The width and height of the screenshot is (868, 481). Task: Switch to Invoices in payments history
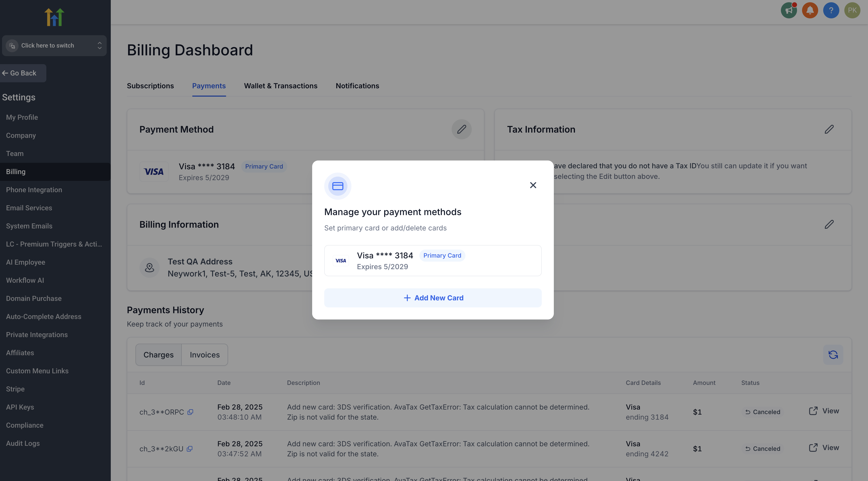pos(204,355)
